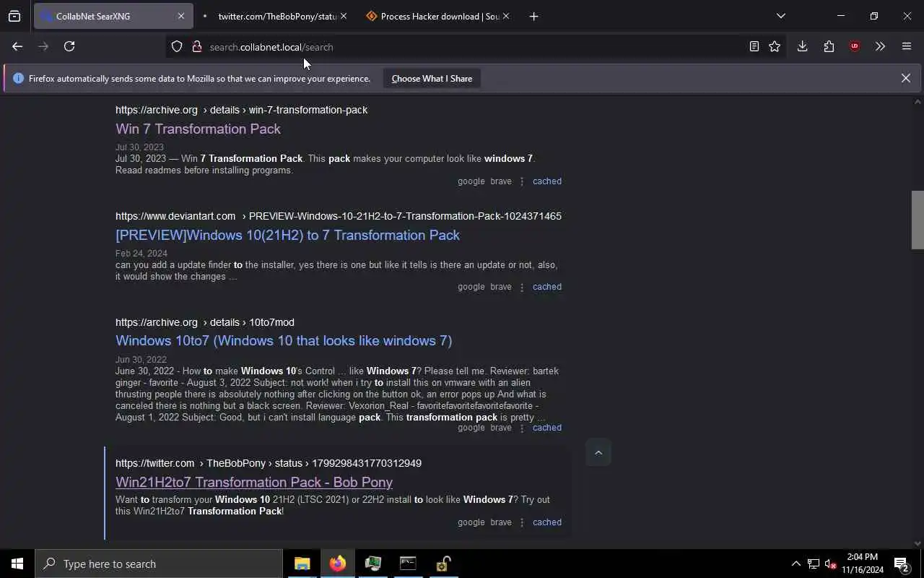Toggle reader view for this page

754,46
